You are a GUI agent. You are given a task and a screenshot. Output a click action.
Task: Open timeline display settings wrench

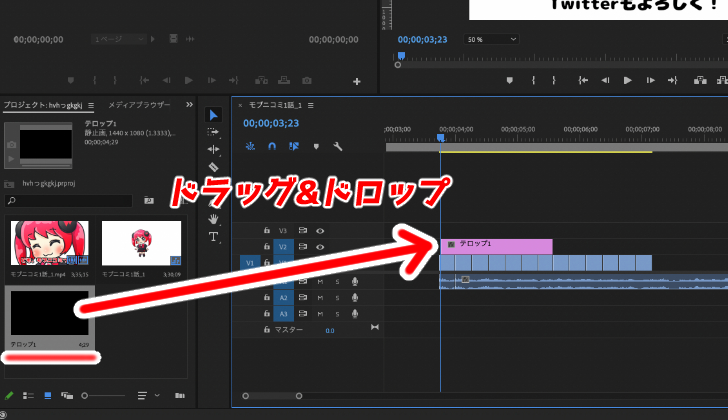338,147
